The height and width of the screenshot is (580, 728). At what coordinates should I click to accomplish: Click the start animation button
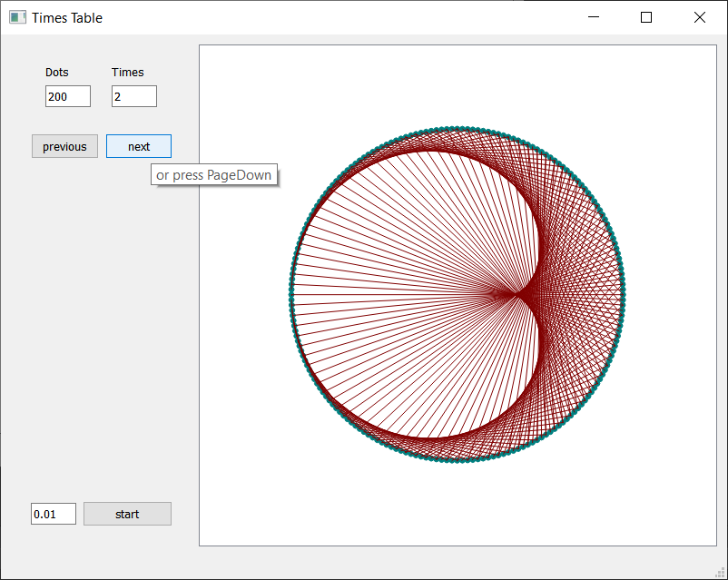point(127,514)
